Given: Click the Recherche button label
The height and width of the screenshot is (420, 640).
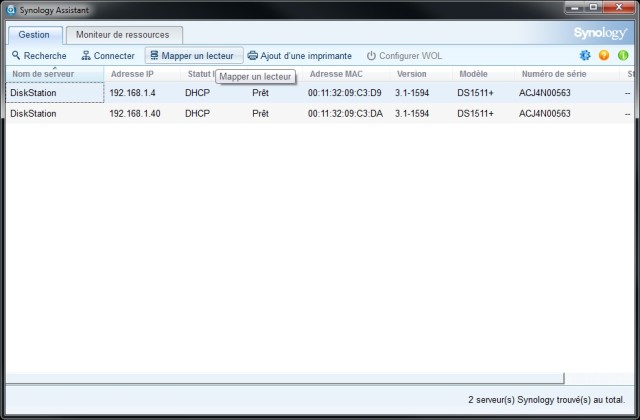Looking at the screenshot, I should click(x=45, y=56).
